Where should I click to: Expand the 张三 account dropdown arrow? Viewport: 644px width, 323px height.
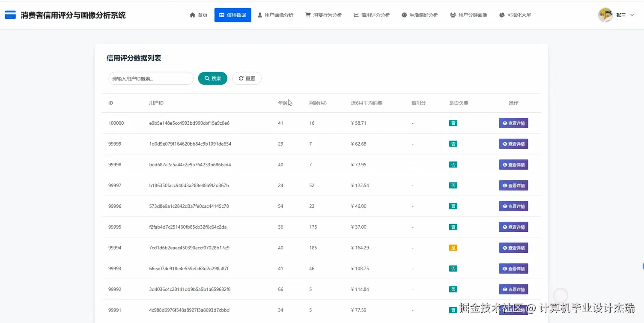pyautogui.click(x=632, y=15)
